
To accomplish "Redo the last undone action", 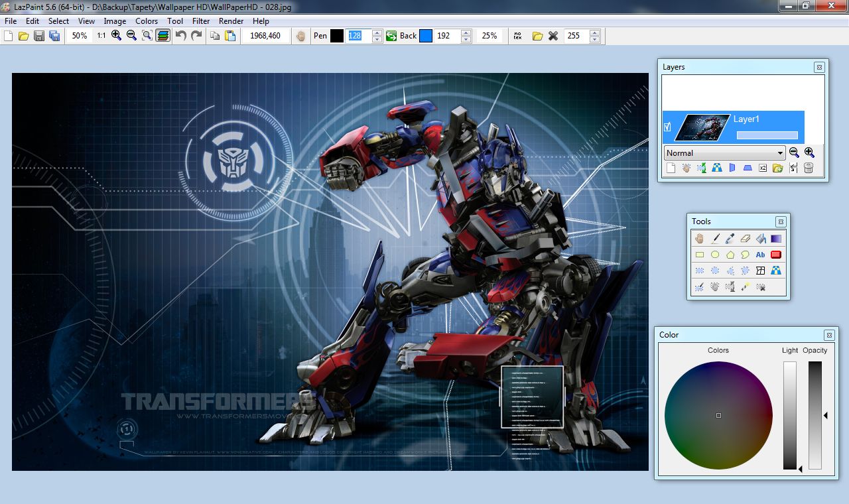I will pos(196,36).
